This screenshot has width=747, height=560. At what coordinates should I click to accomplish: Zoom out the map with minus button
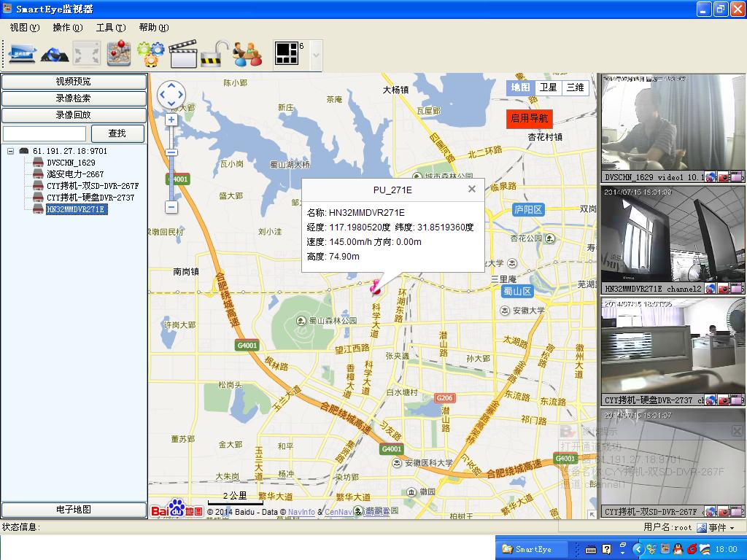[x=171, y=207]
